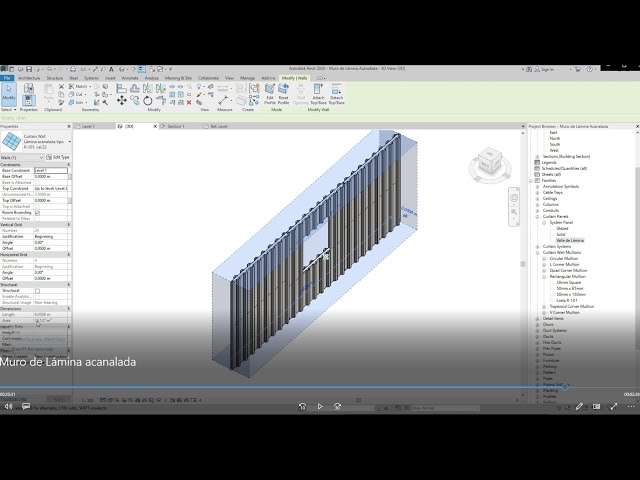The width and height of the screenshot is (640, 480).
Task: Select Valle de Lámina in Project Browser
Action: pos(570,240)
